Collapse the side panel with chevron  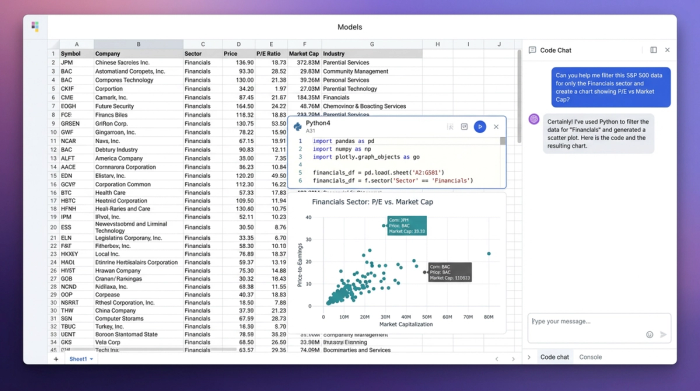point(529,357)
